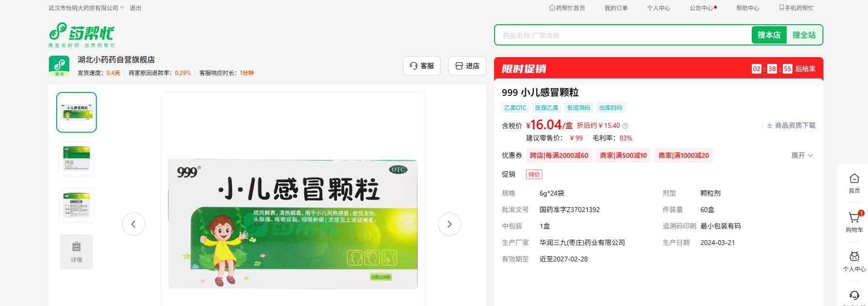Focus the drug name search field

coord(622,35)
